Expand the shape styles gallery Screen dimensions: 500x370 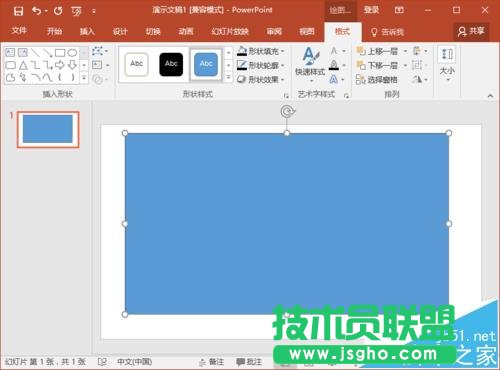coord(228,78)
